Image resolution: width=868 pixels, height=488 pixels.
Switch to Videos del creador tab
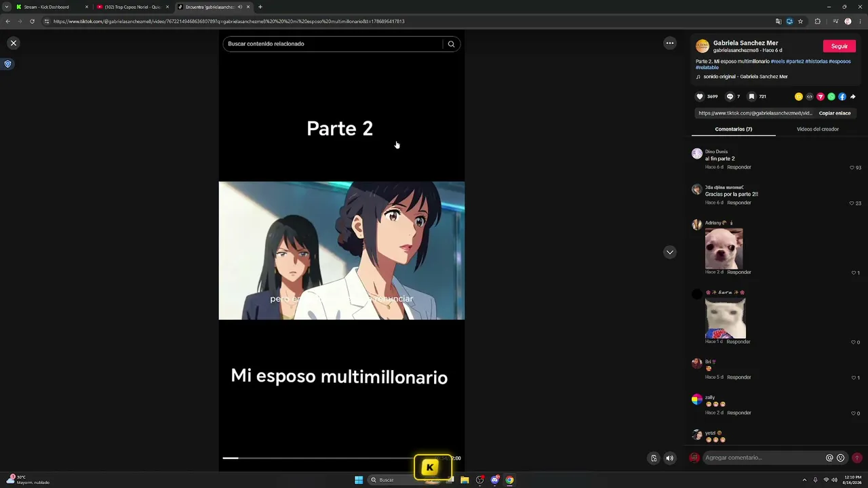coord(818,129)
